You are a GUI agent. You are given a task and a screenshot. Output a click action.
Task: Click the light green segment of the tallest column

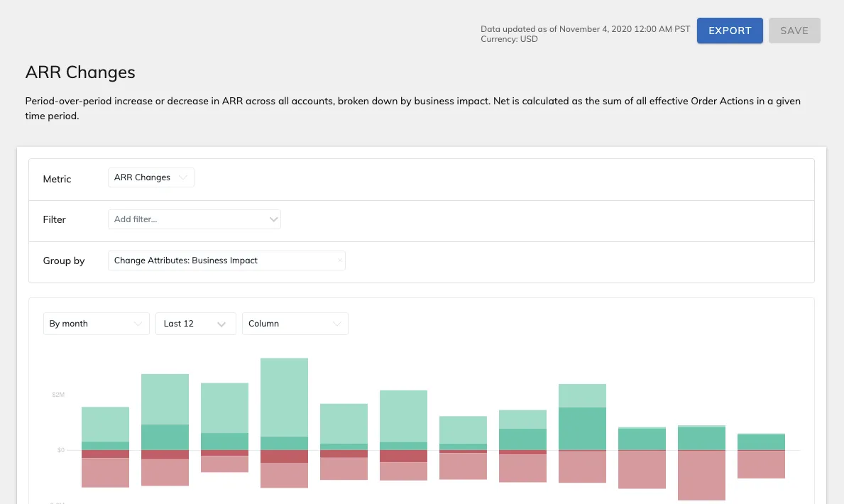tap(284, 398)
